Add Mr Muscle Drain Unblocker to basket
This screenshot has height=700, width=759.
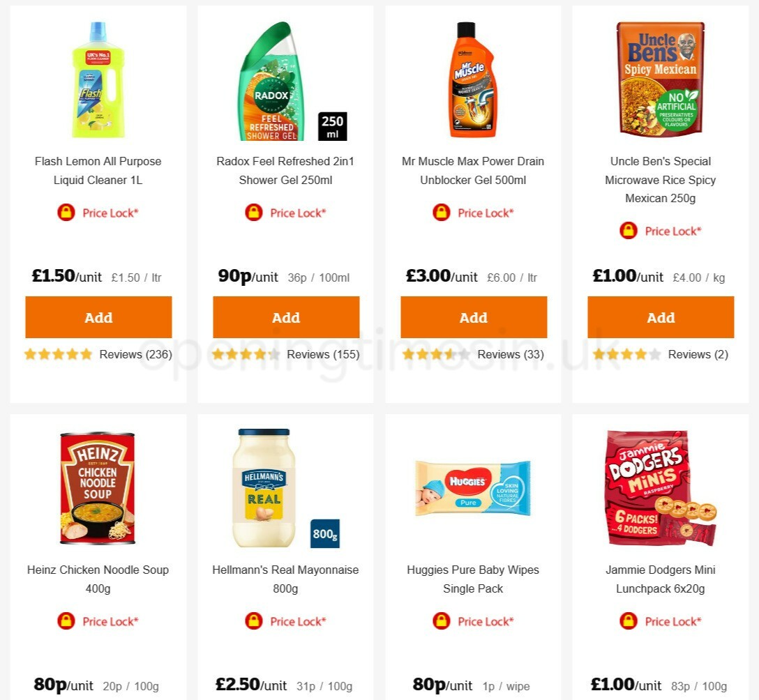(x=473, y=317)
